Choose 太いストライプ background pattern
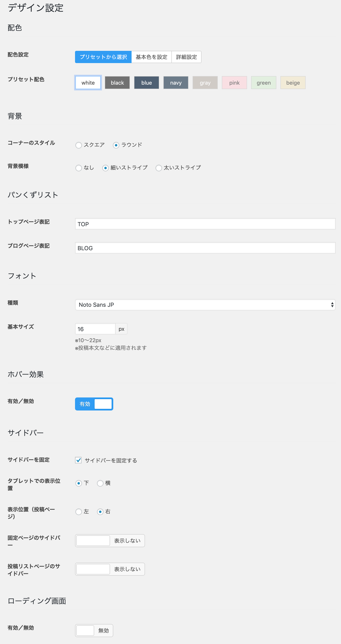Screen dimensions: 341x644 click(x=159, y=168)
